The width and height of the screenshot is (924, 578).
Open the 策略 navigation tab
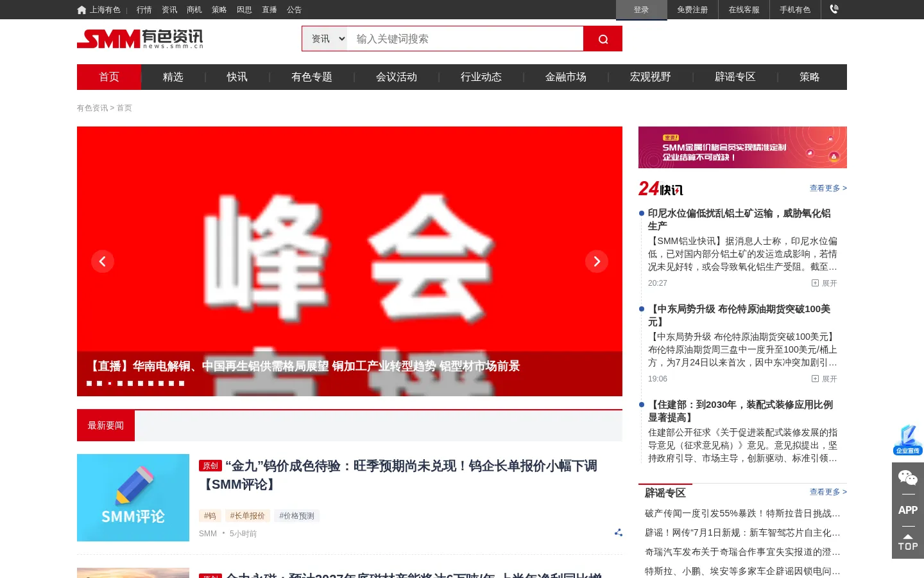click(810, 77)
